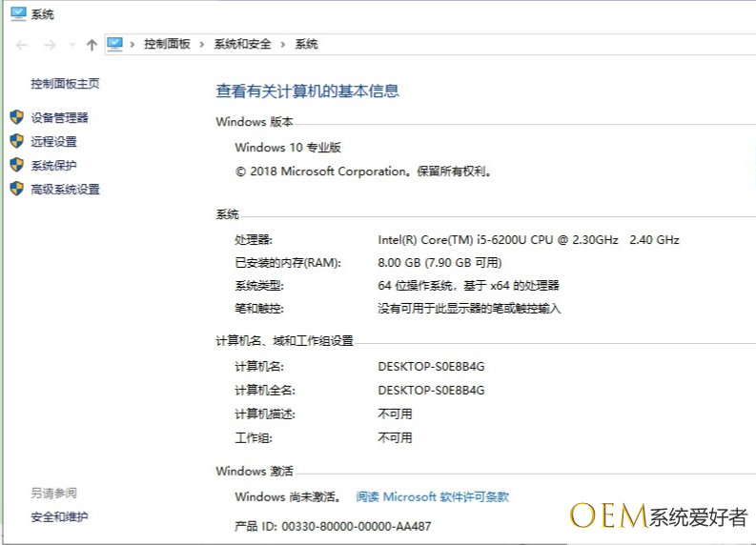Open the 控制面板主页 link
The width and height of the screenshot is (756, 545).
(x=65, y=84)
